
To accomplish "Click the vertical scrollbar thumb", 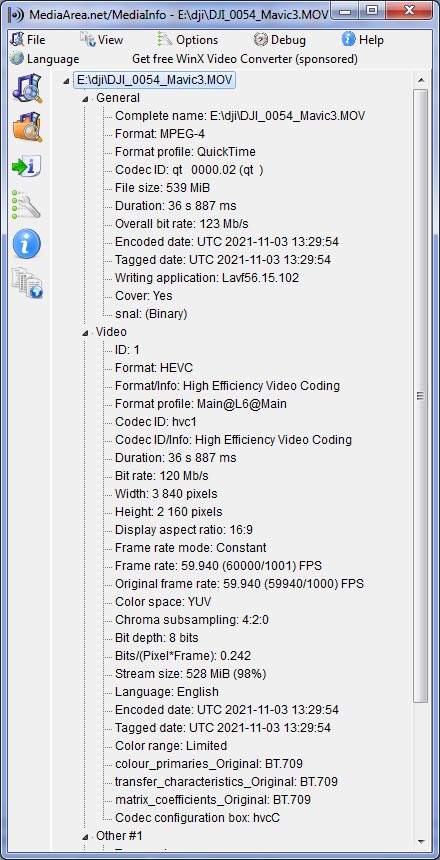I will tap(421, 395).
